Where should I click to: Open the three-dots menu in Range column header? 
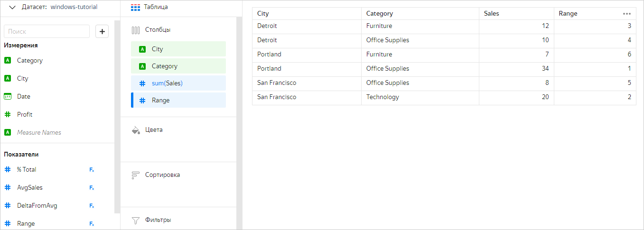(x=627, y=14)
